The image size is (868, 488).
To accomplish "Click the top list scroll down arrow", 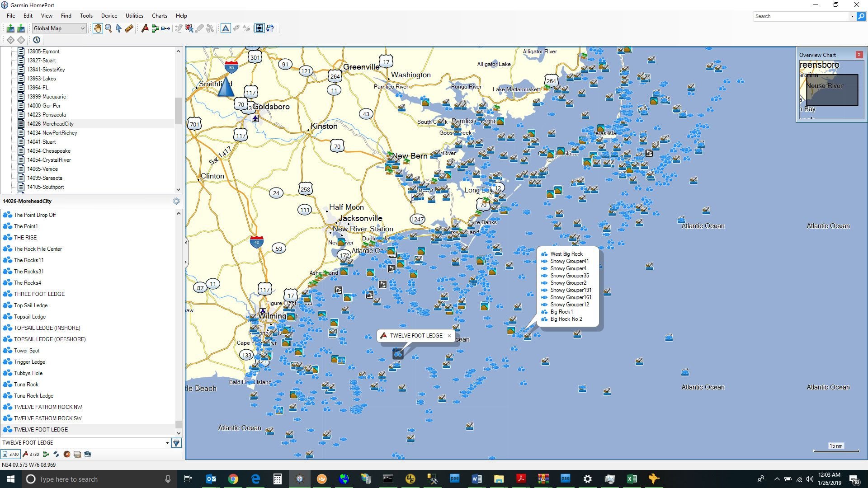I will point(178,189).
